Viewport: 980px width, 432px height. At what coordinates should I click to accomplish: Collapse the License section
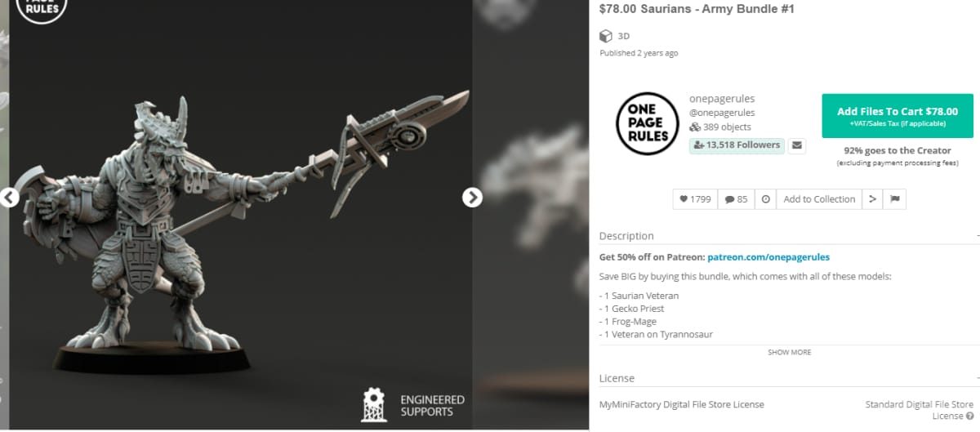tap(977, 379)
